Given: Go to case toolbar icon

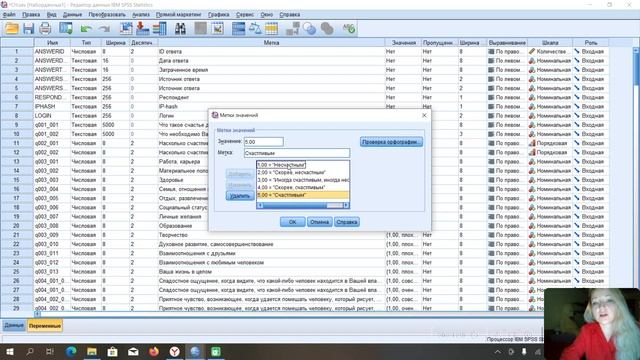Looking at the screenshot, I should pyautogui.click(x=126, y=29).
